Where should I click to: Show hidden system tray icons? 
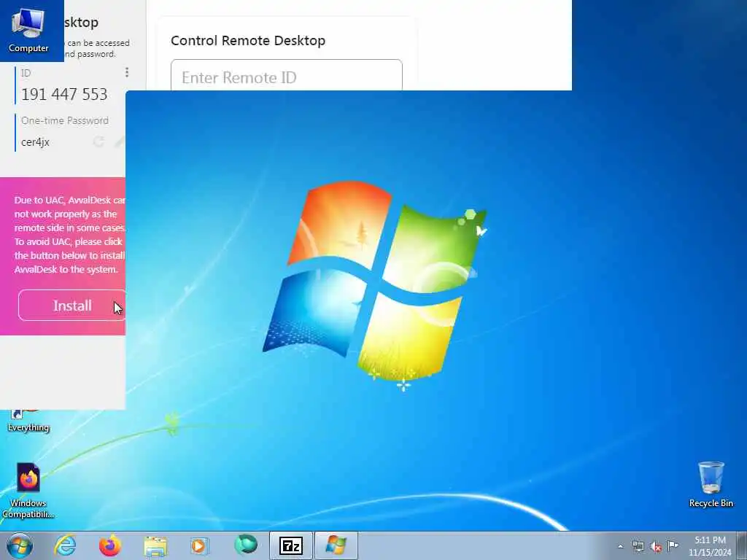pos(620,546)
